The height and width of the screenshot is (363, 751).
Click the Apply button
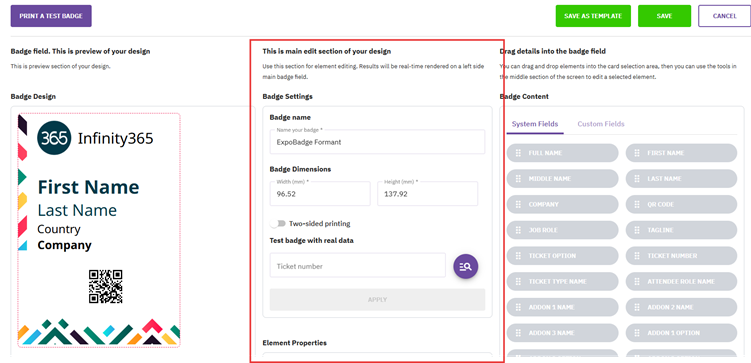(377, 300)
